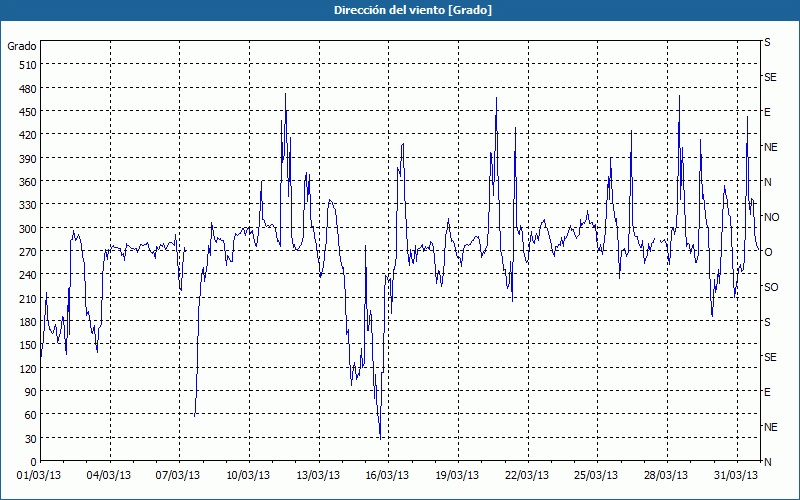
Task: Pick the 180 y-axis value
Action: click(28, 321)
